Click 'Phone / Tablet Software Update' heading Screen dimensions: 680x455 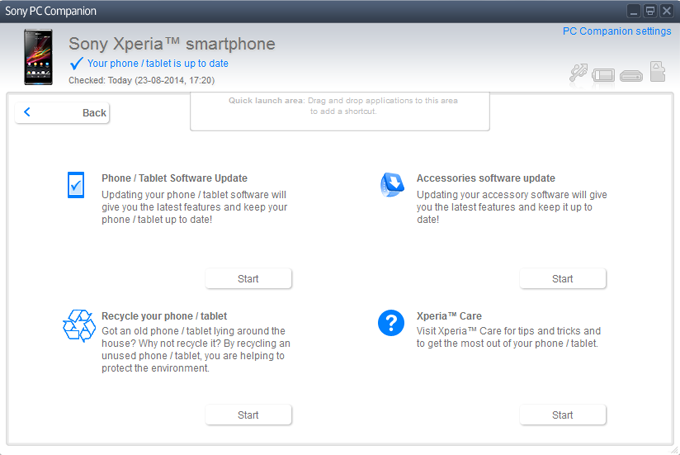pyautogui.click(x=174, y=178)
